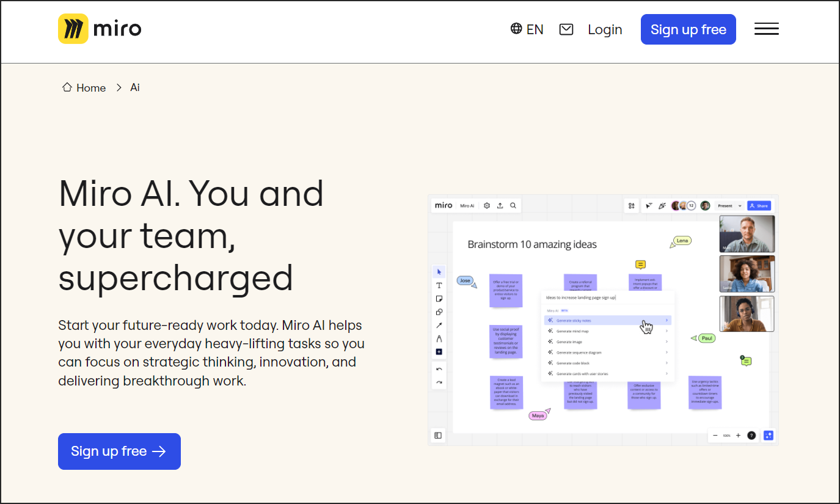The image size is (840, 504).
Task: Click the top man video thumbnail
Action: [x=747, y=233]
